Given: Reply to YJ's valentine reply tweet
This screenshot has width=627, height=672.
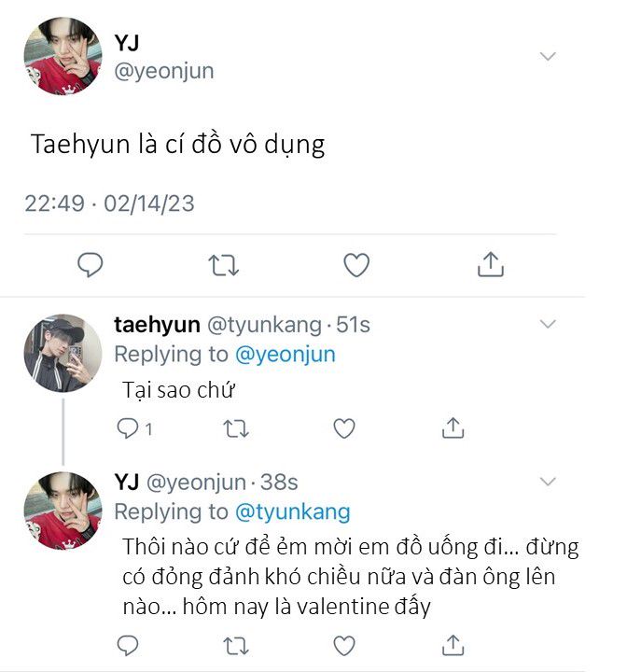Looking at the screenshot, I should point(128,645).
